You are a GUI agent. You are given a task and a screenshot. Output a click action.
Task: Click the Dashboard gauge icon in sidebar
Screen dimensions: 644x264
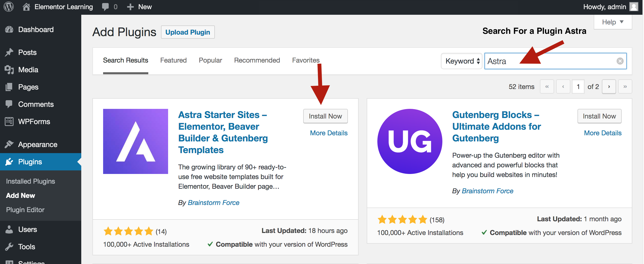(x=9, y=30)
